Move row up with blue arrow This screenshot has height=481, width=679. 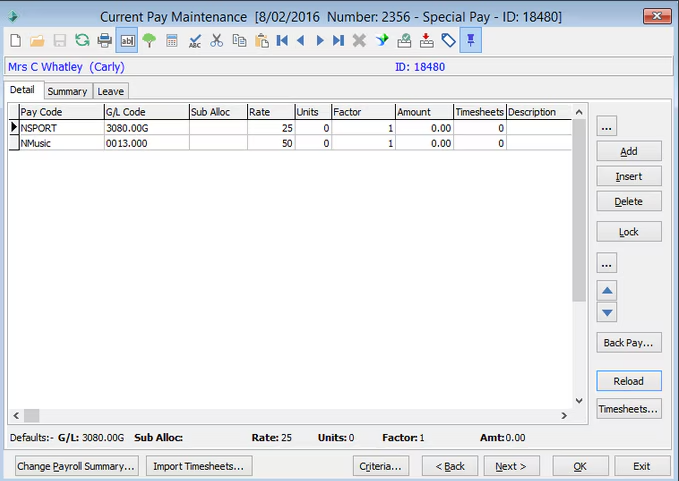[x=607, y=290]
